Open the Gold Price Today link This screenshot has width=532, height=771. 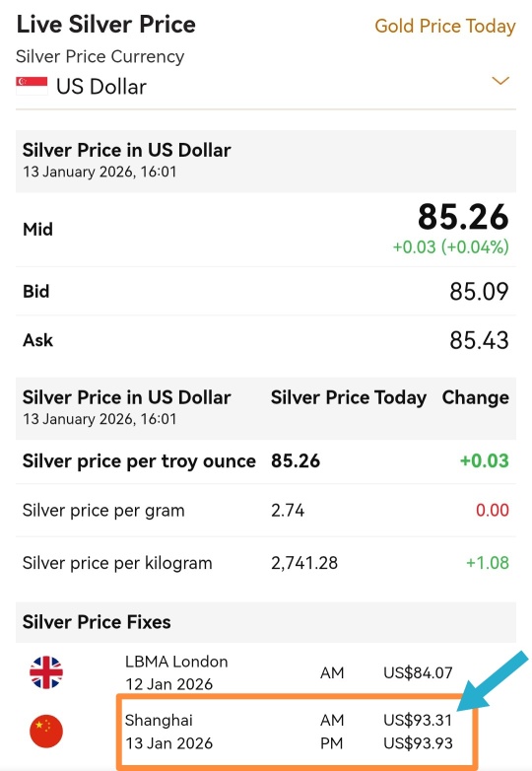pyautogui.click(x=445, y=26)
